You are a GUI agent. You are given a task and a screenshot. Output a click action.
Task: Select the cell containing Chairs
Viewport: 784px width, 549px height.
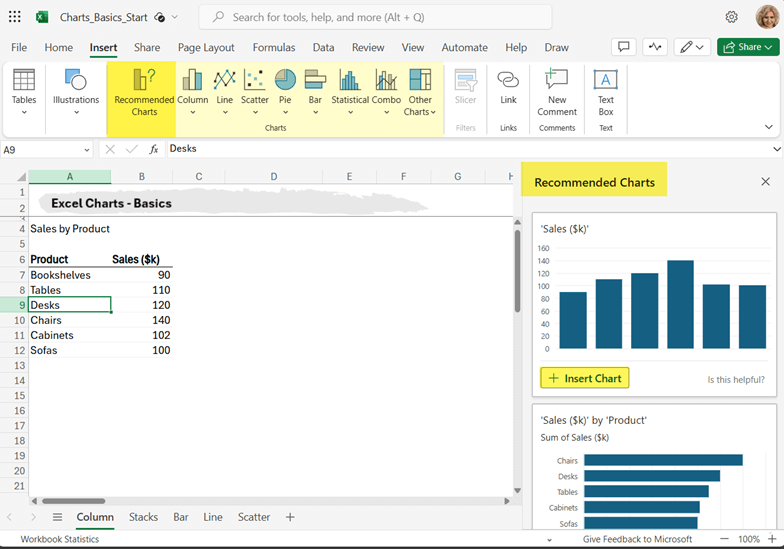(x=70, y=320)
